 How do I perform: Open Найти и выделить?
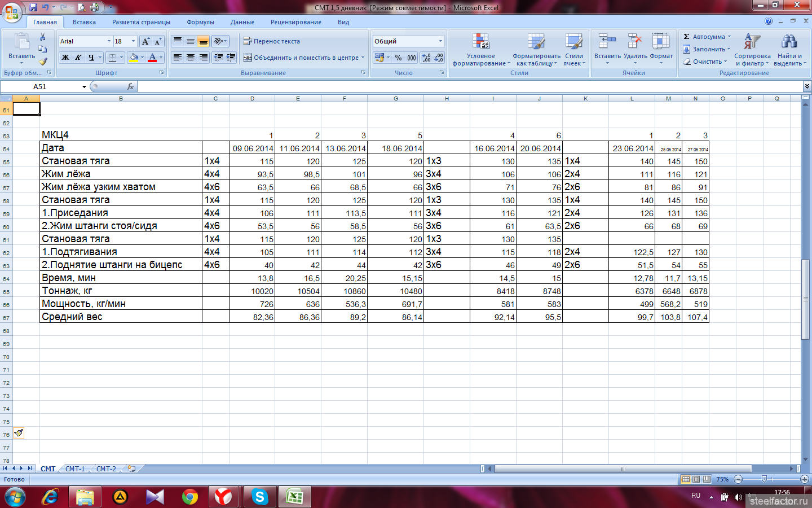pyautogui.click(x=789, y=50)
